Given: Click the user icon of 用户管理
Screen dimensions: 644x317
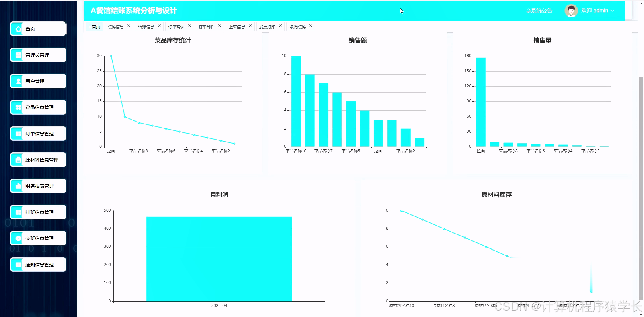Looking at the screenshot, I should click(18, 81).
